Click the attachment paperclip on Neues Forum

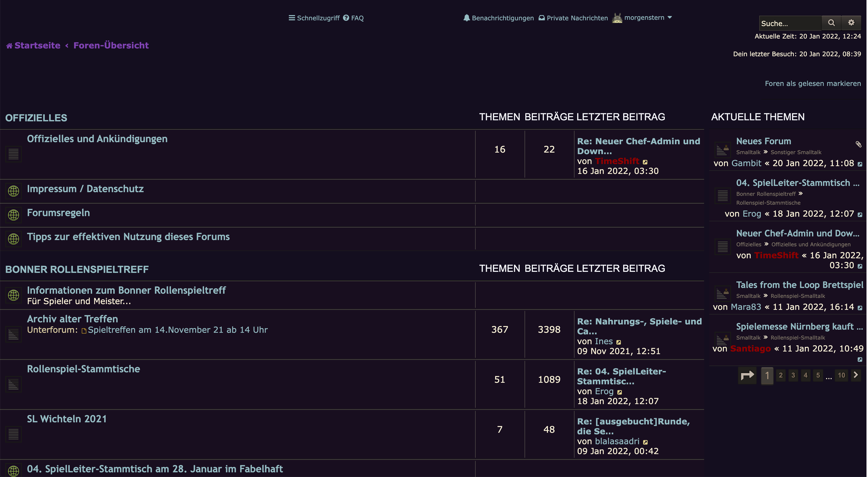(x=858, y=144)
